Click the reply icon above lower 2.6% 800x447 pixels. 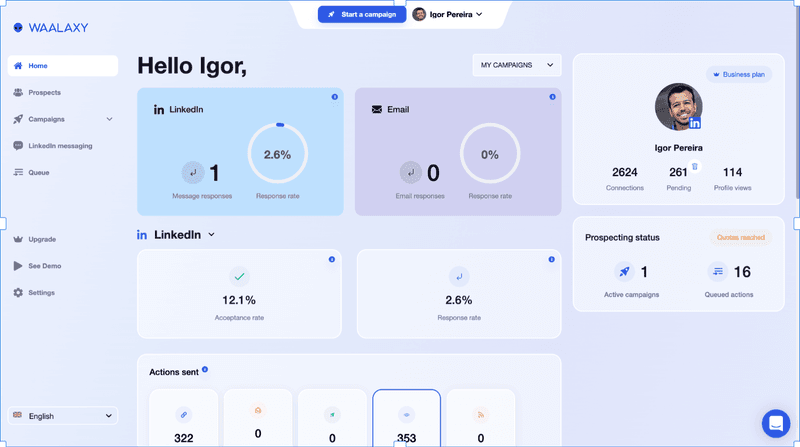[x=459, y=277]
